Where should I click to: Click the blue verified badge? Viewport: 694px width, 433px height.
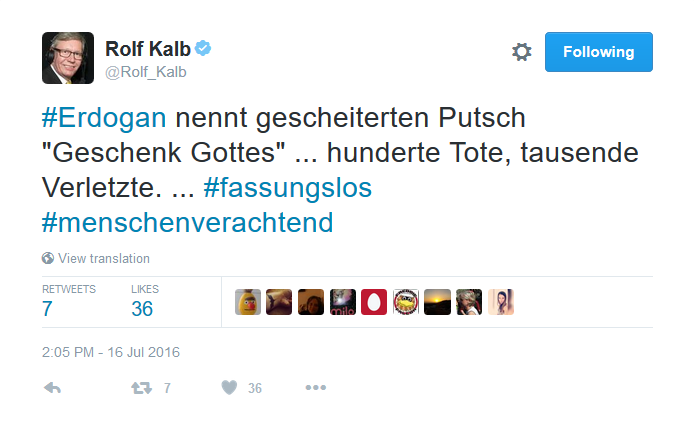[x=203, y=48]
